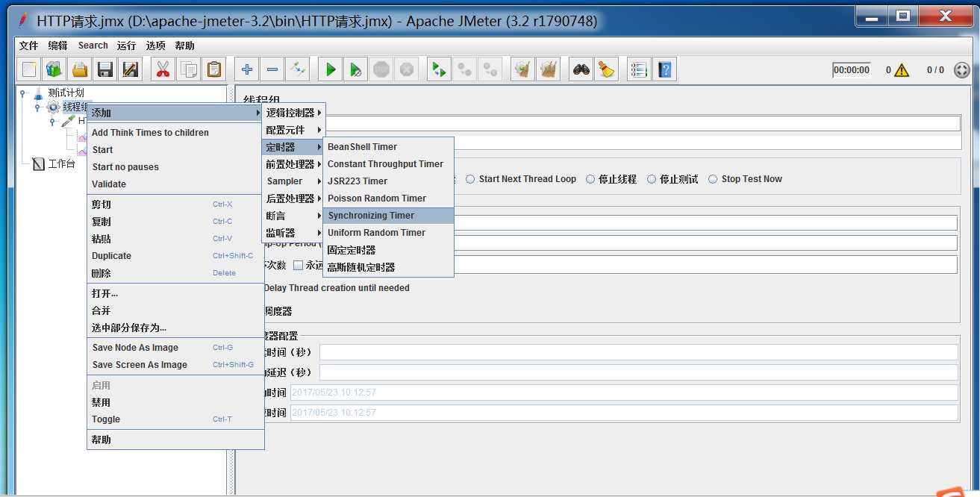This screenshot has width=980, height=497.
Task: Click Validate in the context menu
Action: tap(175, 184)
